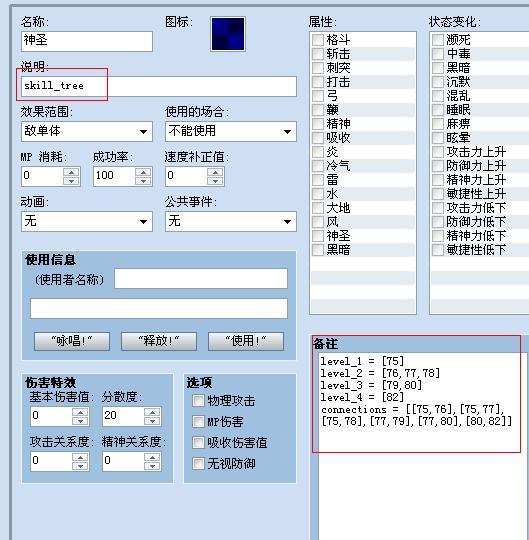Image resolution: width=529 pixels, height=540 pixels.
Task: Expand the 公共事件 dropdown
Action: click(x=231, y=221)
